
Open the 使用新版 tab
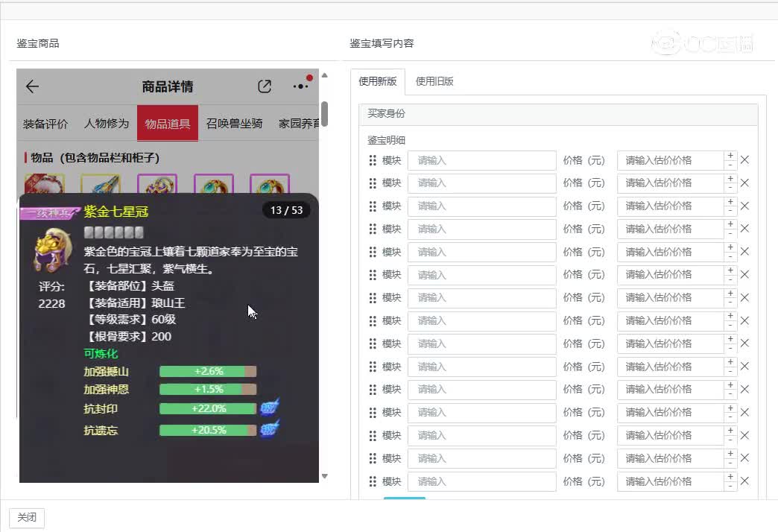378,81
